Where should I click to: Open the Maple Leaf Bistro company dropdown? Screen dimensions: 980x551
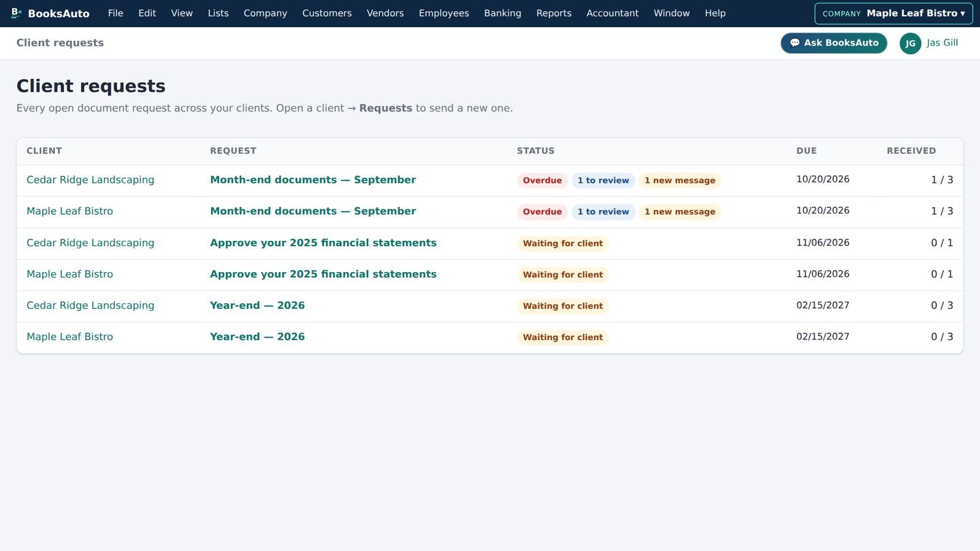pyautogui.click(x=894, y=14)
